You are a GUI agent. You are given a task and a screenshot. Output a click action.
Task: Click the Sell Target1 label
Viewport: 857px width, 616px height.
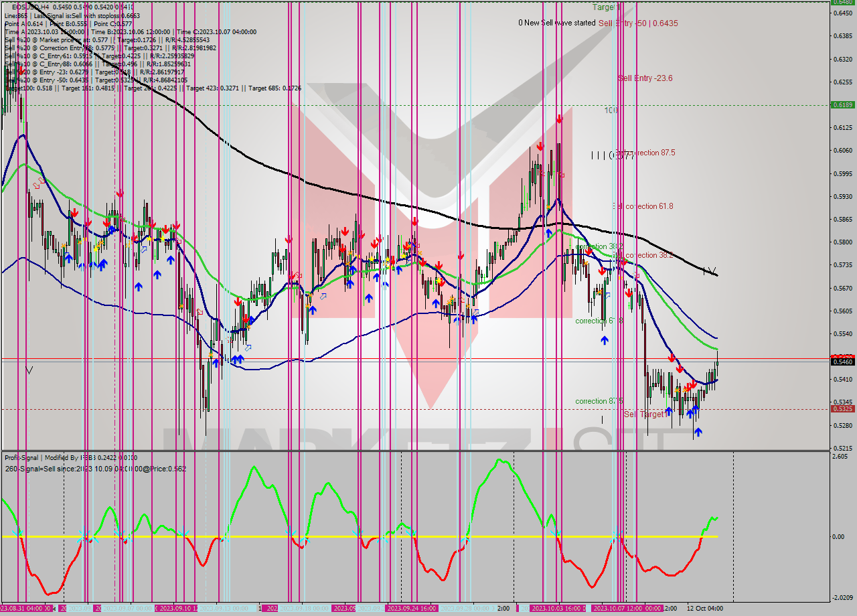[645, 414]
